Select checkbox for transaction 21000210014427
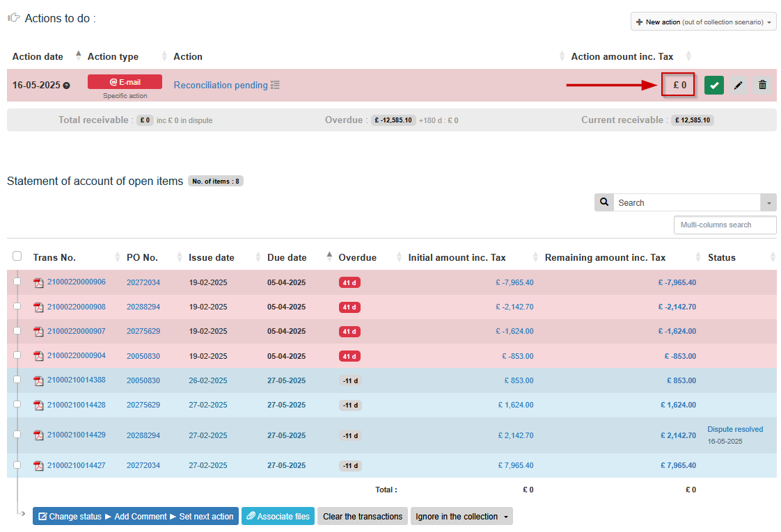 coord(17,465)
